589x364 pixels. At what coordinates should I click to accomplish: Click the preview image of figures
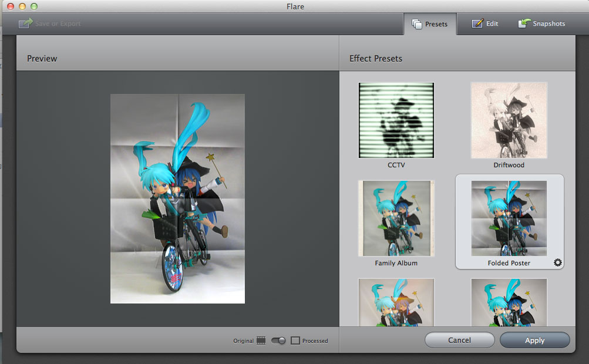pos(178,198)
